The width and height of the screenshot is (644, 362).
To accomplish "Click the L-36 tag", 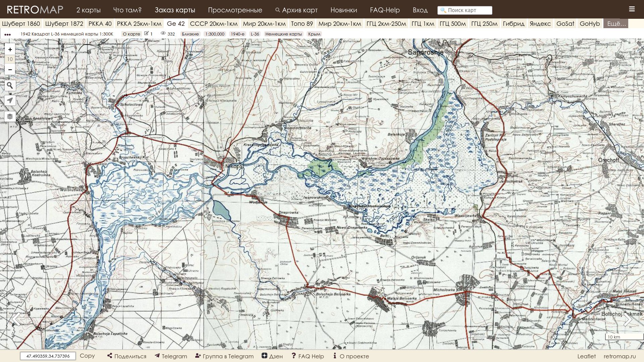I will [x=255, y=34].
